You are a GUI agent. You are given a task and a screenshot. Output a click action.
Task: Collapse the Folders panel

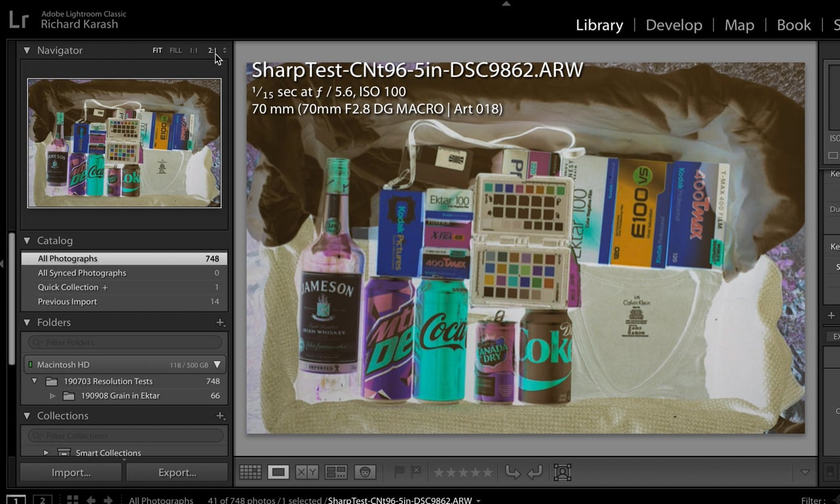(27, 322)
